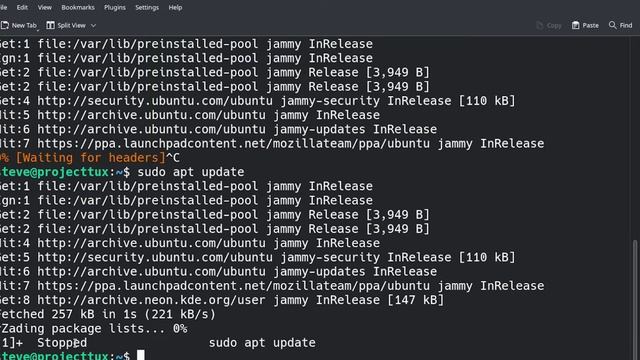Click the "(221 kB/s)" speed value
640x360 pixels.
(x=180, y=314)
